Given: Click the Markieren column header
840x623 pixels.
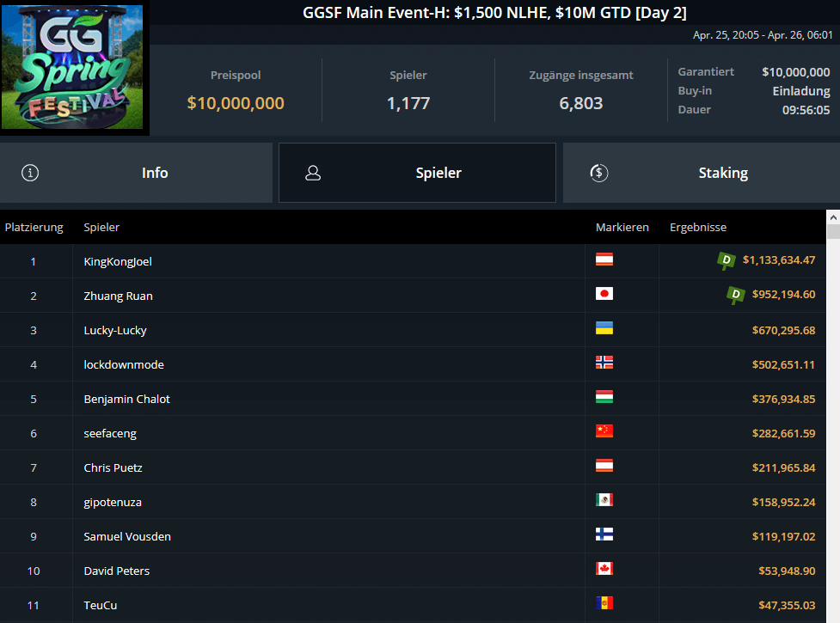Looking at the screenshot, I should tap(622, 227).
